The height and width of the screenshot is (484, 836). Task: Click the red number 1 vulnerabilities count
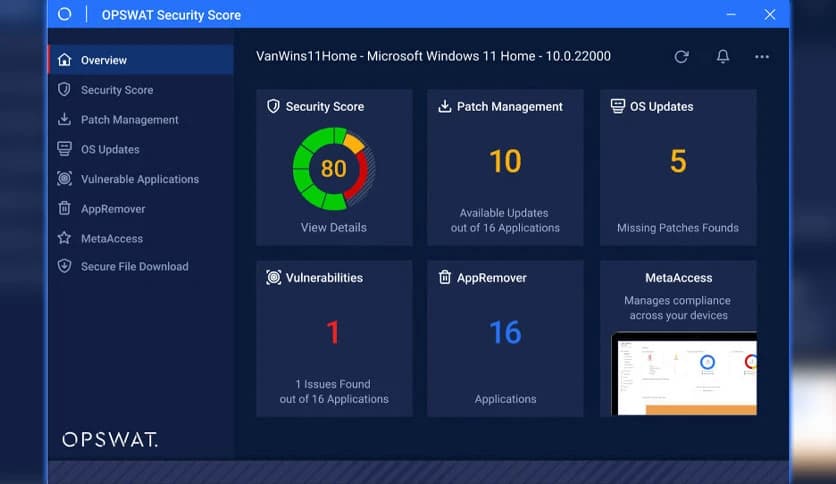pos(333,332)
